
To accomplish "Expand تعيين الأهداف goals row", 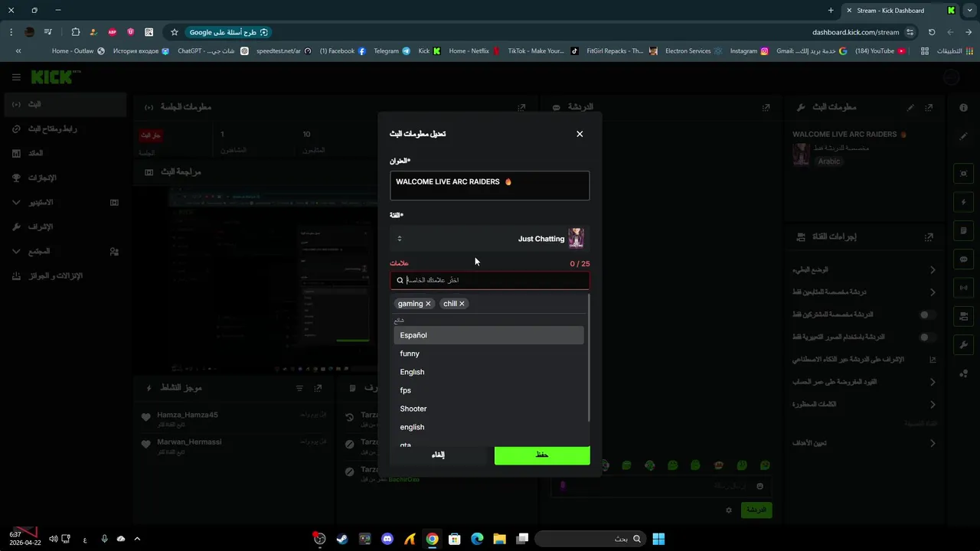I will pos(933,443).
